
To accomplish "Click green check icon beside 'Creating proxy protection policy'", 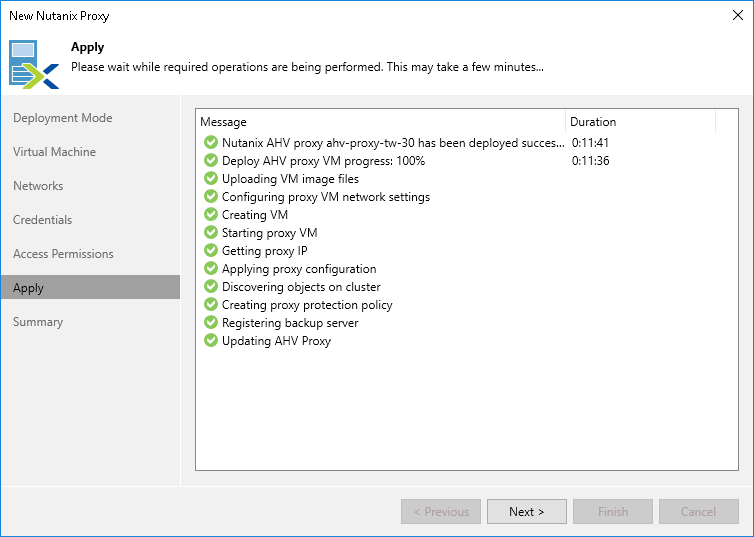I will pyautogui.click(x=211, y=304).
